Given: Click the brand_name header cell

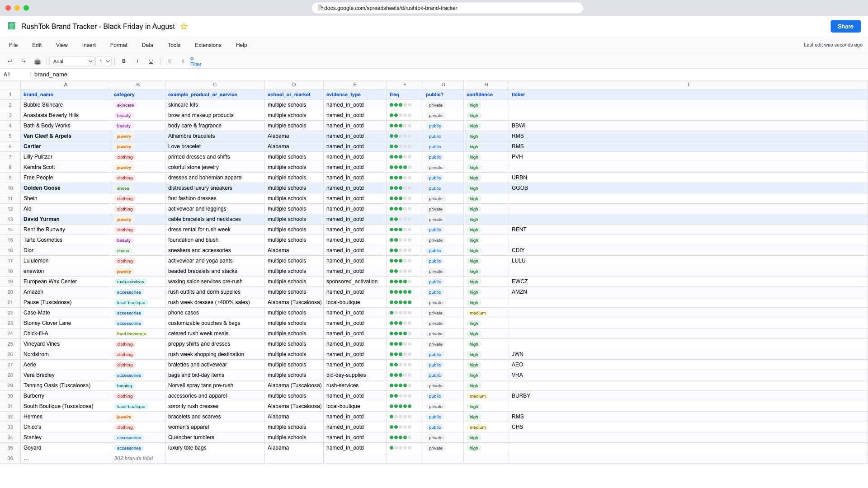Looking at the screenshot, I should [x=66, y=94].
